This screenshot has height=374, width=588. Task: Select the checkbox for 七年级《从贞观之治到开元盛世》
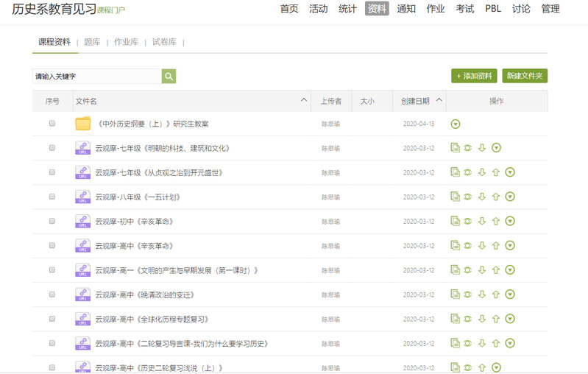coord(52,172)
